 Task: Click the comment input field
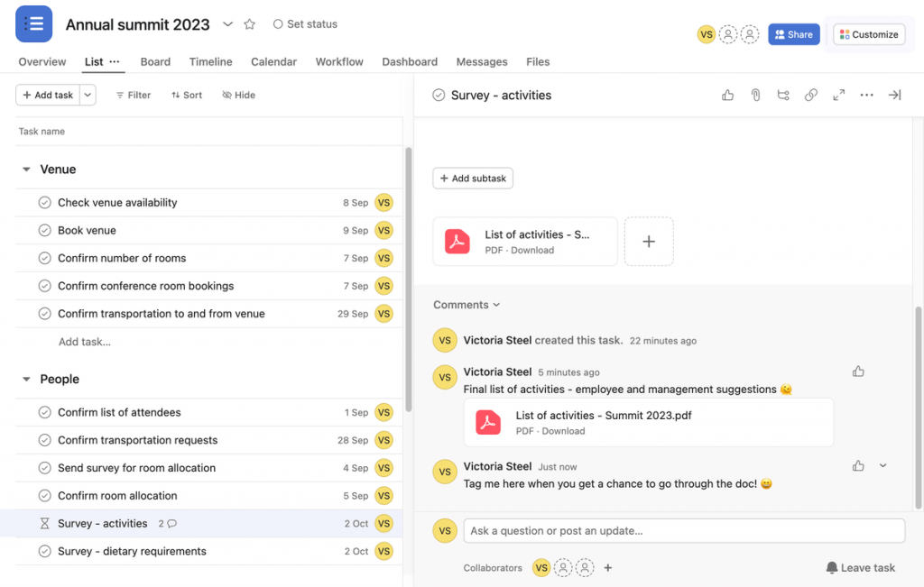[x=683, y=530]
